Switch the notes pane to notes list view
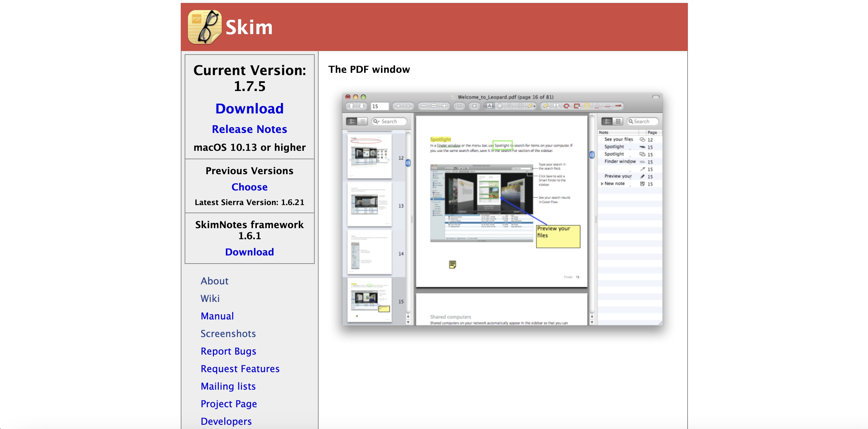Image resolution: width=868 pixels, height=429 pixels. click(607, 121)
